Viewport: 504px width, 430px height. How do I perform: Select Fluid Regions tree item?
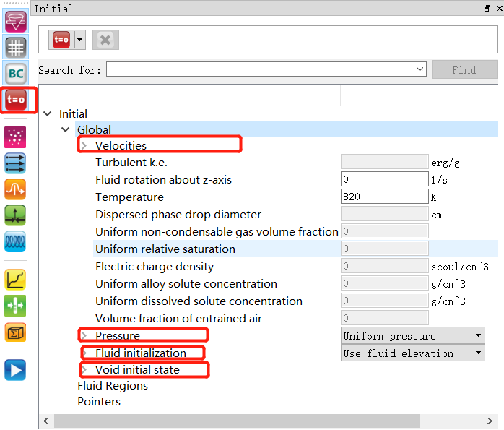click(x=113, y=386)
